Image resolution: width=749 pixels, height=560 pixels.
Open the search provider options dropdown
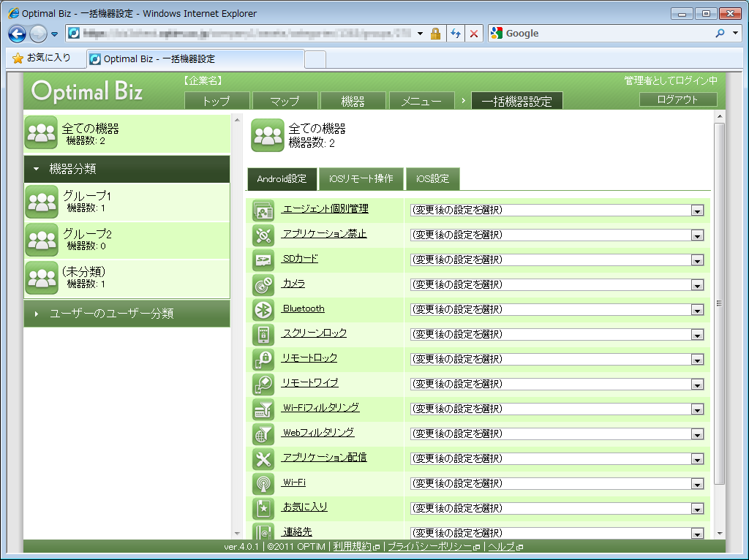pos(736,34)
